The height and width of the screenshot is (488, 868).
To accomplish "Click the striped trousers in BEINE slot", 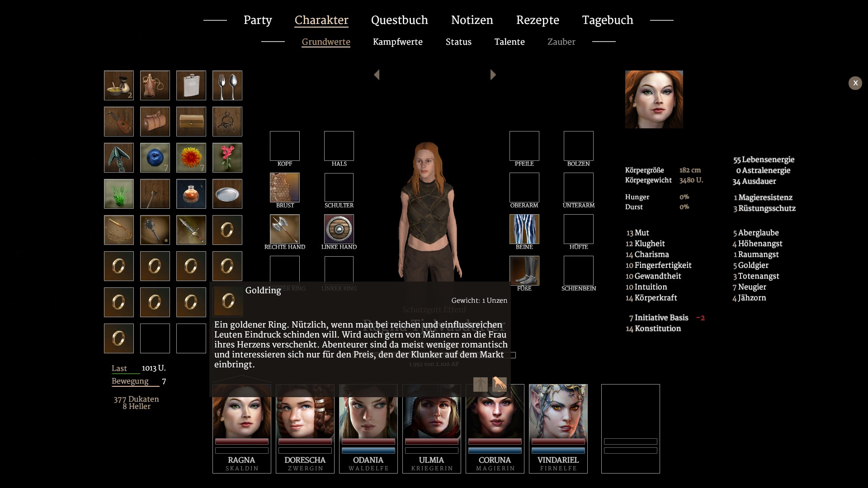I will [x=524, y=229].
